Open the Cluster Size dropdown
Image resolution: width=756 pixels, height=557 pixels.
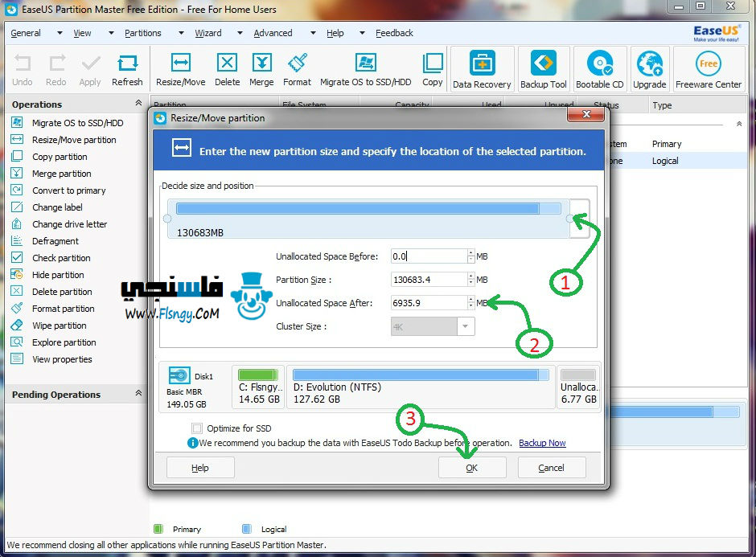(x=466, y=326)
